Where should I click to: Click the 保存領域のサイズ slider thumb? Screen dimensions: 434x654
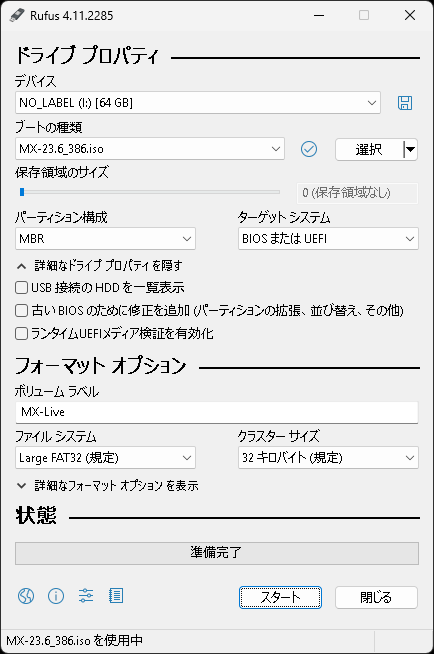click(22, 192)
